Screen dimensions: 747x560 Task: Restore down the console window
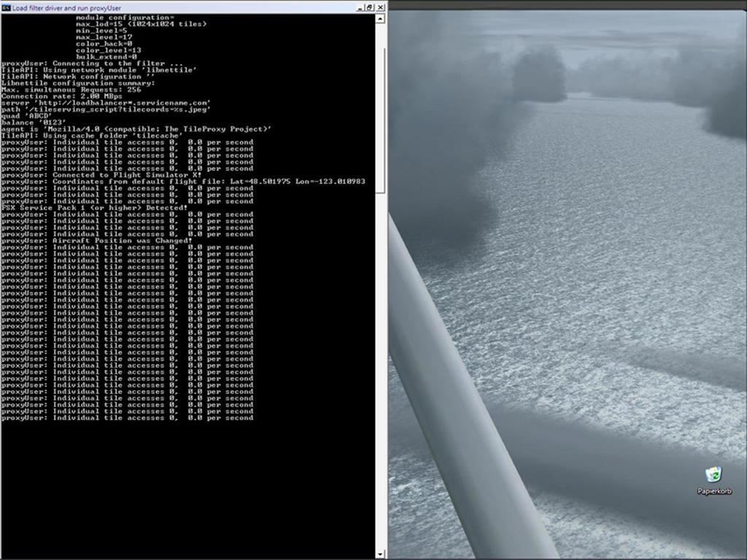tap(370, 7)
